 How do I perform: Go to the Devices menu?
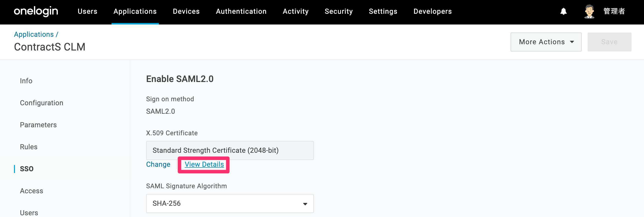(186, 11)
